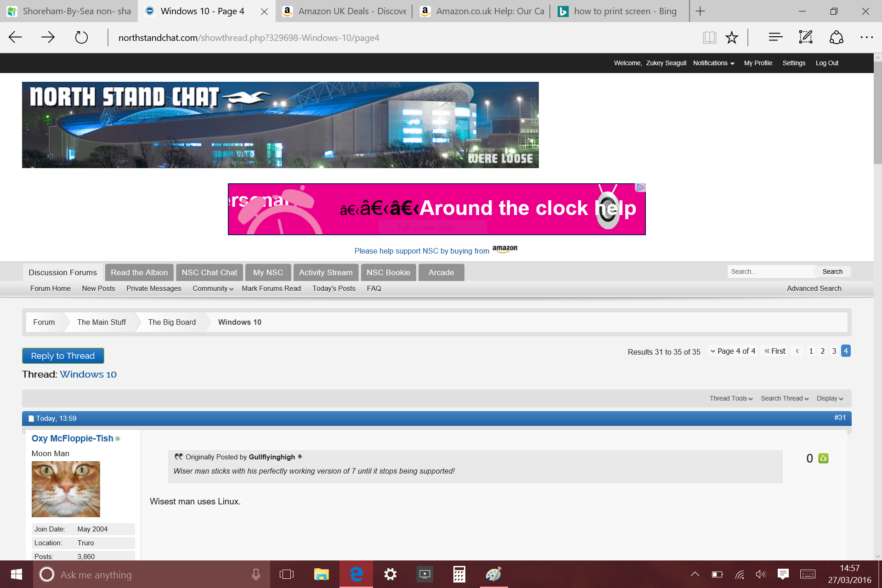This screenshot has width=882, height=588.
Task: Click the AdChoices icon on the pink banner
Action: click(x=640, y=187)
